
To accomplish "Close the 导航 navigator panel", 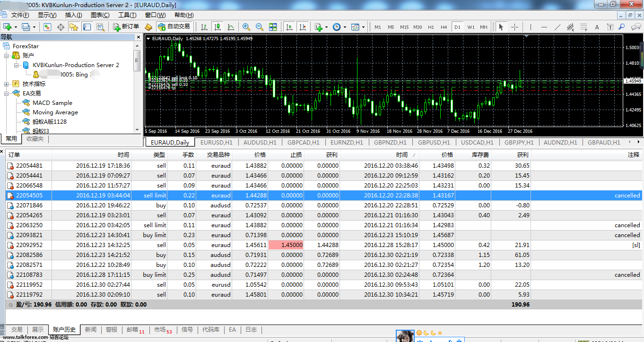I will 139,37.
